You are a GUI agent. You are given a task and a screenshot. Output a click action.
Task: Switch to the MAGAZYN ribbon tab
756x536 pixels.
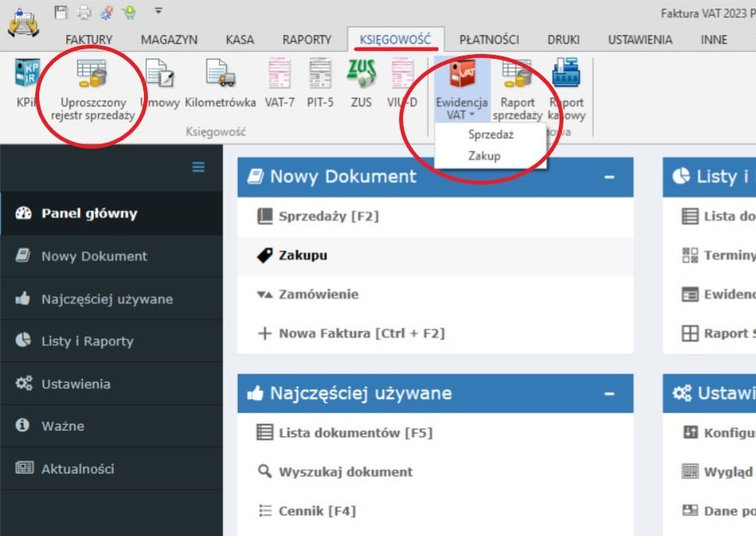tap(168, 39)
